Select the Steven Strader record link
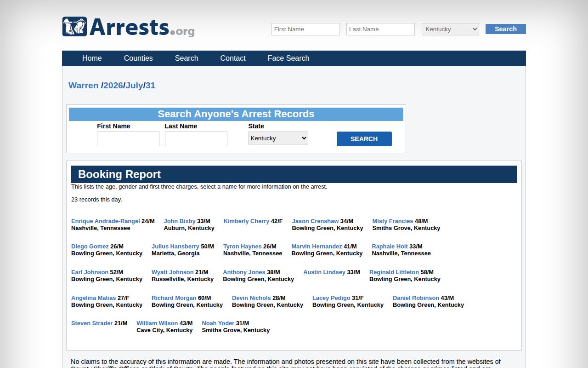The height and width of the screenshot is (368, 588). 92,323
